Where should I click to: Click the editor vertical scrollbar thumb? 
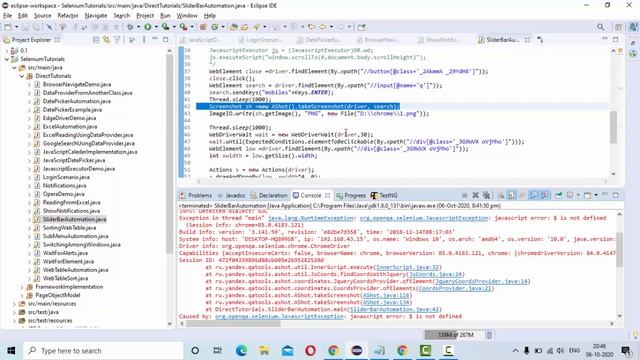[613, 127]
